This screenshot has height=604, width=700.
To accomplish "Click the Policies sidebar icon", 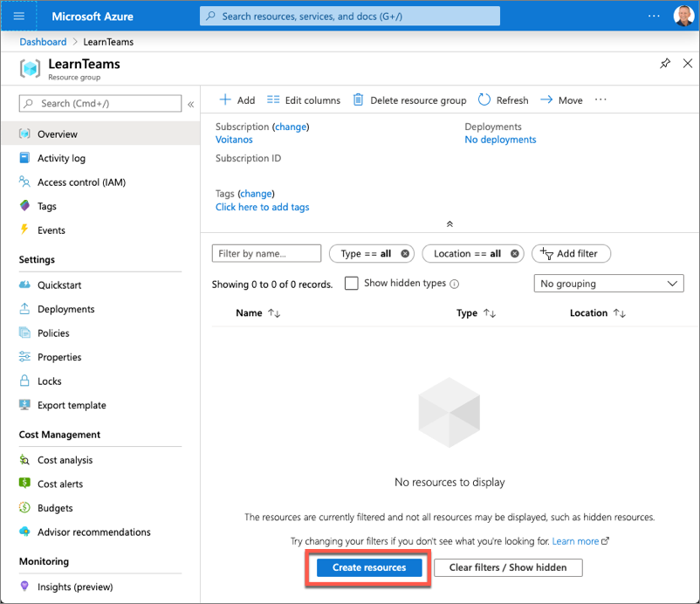I will tap(24, 333).
